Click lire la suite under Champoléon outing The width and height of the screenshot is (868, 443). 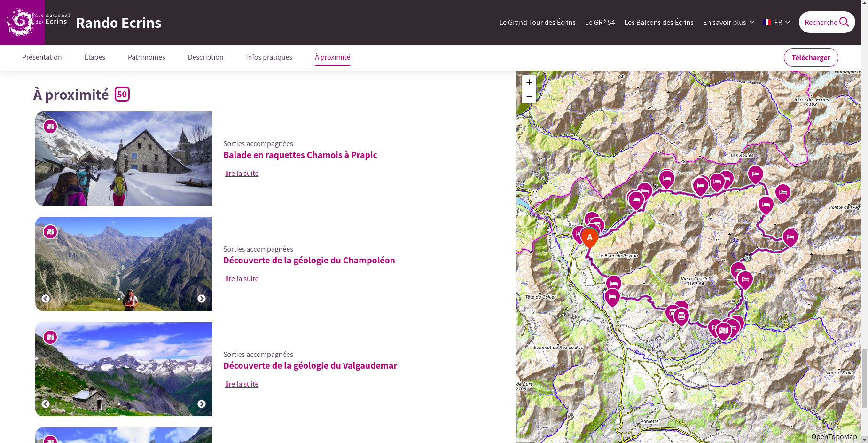(242, 279)
